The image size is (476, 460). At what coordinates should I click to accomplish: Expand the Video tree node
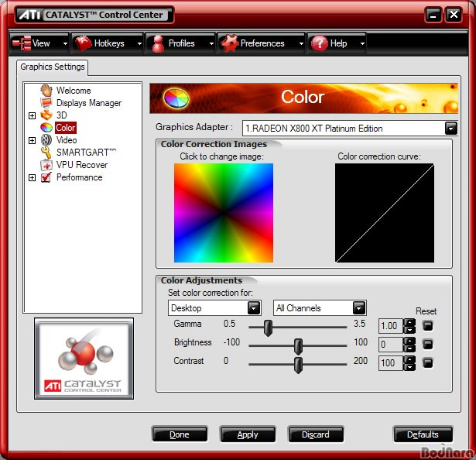coord(32,140)
